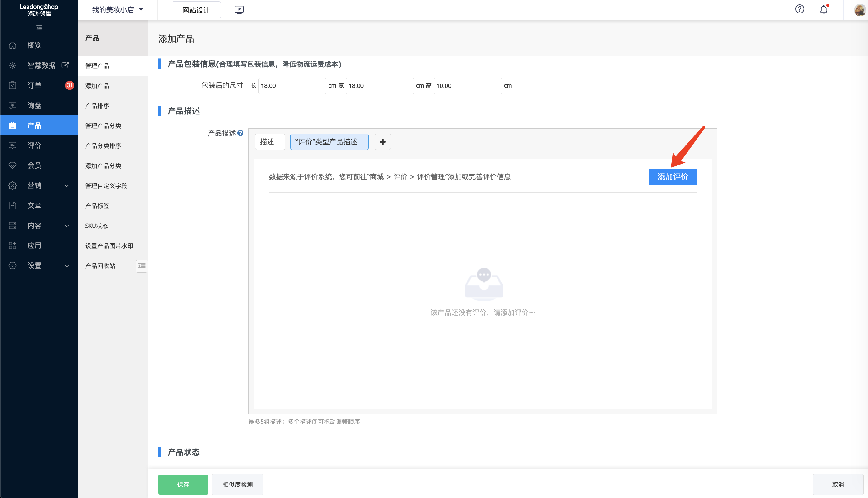Switch to the 描述 tab
Screen dimensions: 868x498
pos(270,141)
